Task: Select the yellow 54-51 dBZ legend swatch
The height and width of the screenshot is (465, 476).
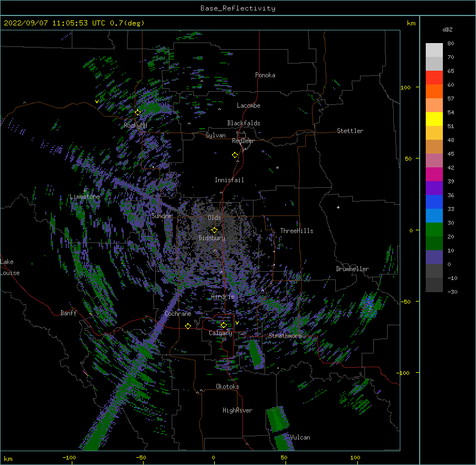Action: 434,119
